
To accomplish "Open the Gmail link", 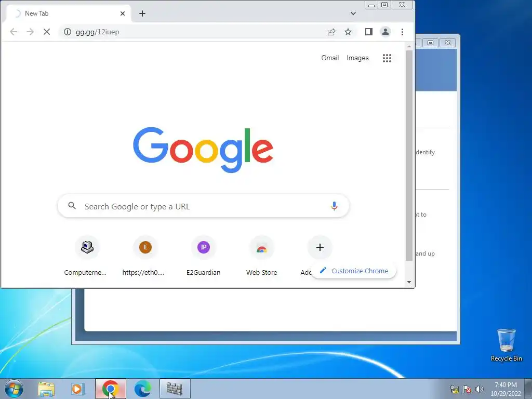I will pos(330,58).
